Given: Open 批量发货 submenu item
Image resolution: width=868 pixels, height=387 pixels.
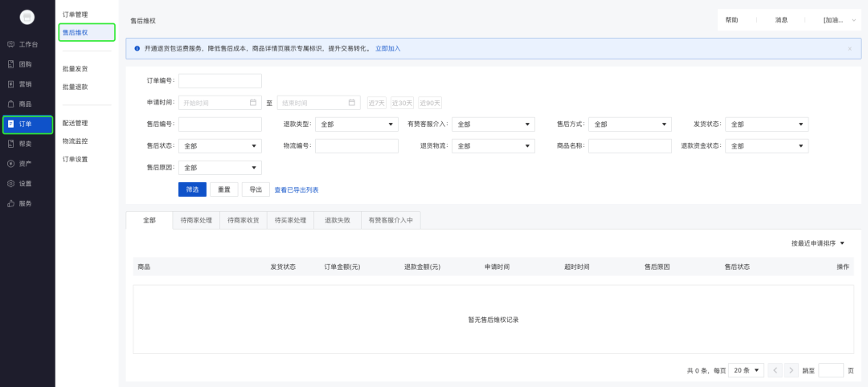Looking at the screenshot, I should (76, 69).
